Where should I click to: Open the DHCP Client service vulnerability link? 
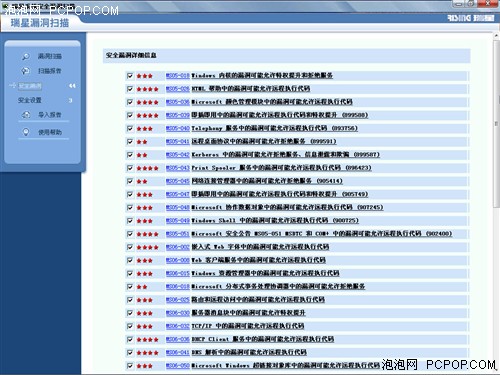coord(263,339)
